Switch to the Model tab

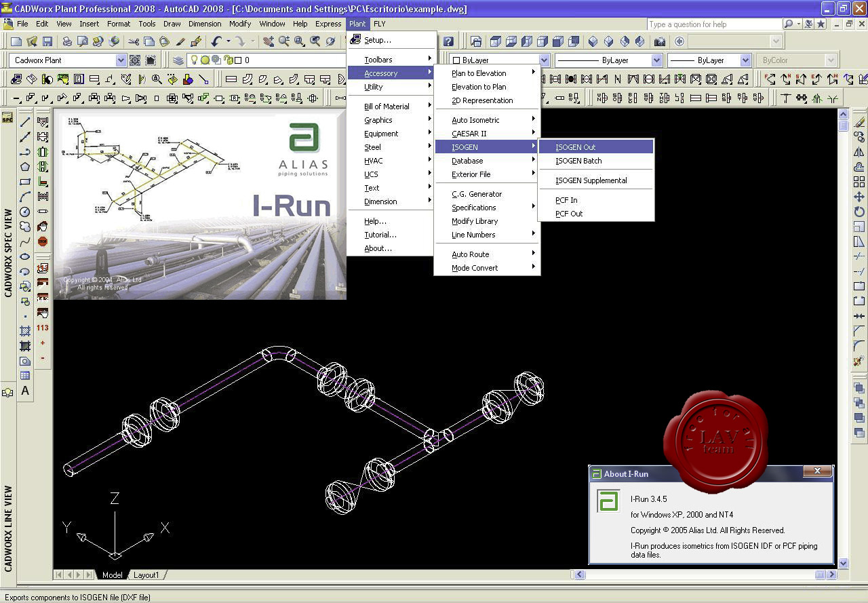point(112,575)
